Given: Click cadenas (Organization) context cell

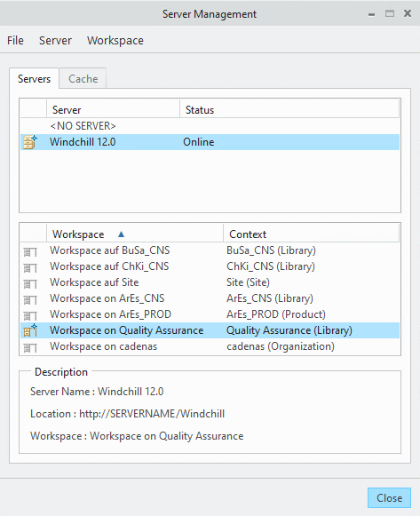Looking at the screenshot, I should coord(281,346).
